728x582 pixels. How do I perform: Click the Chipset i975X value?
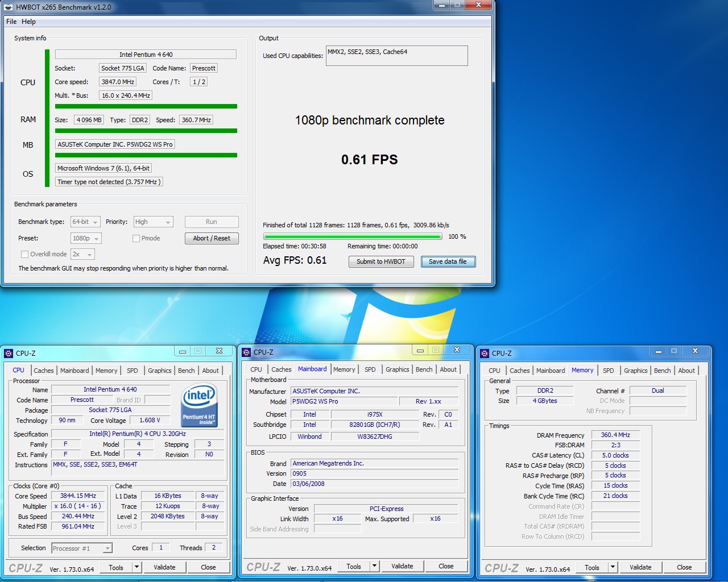tap(375, 414)
